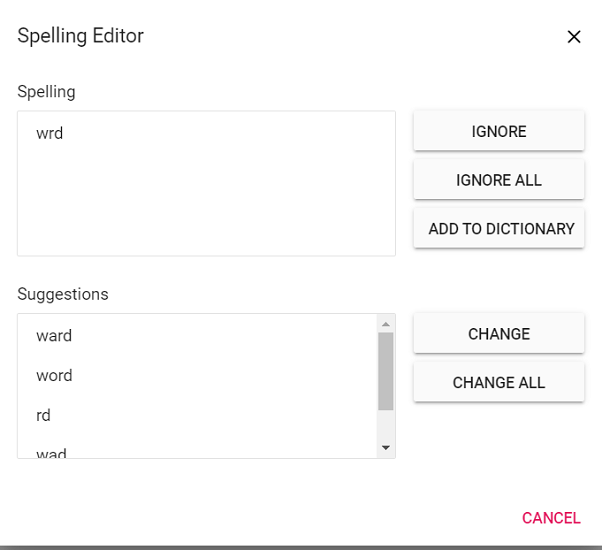Click the Change All button
The width and height of the screenshot is (602, 550).
click(x=499, y=383)
